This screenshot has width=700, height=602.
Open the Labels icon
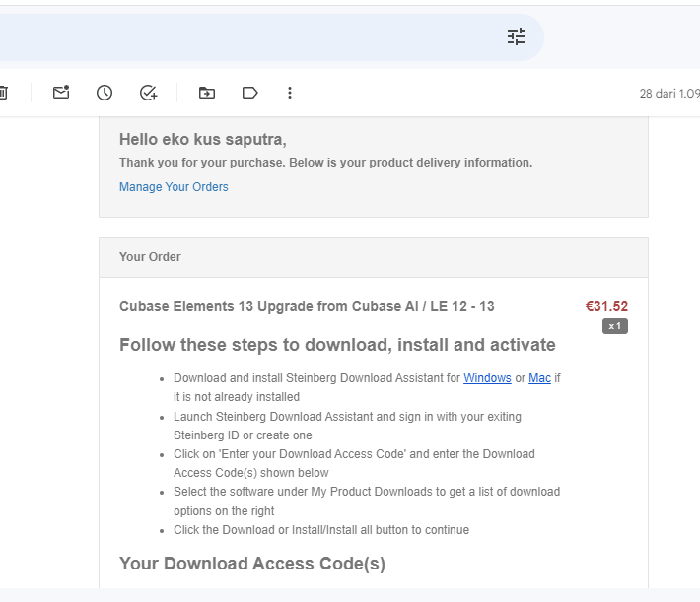249,93
